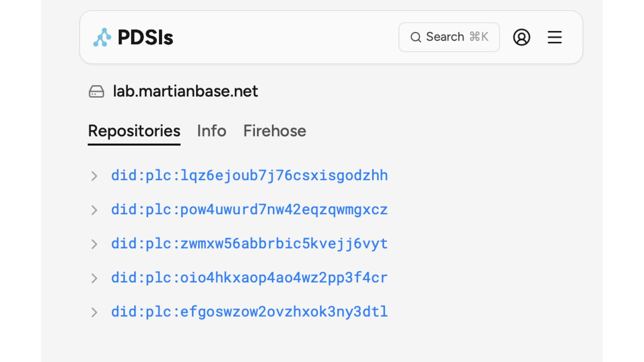Switch to the Firehose tab
This screenshot has width=644, height=362.
[x=274, y=131]
